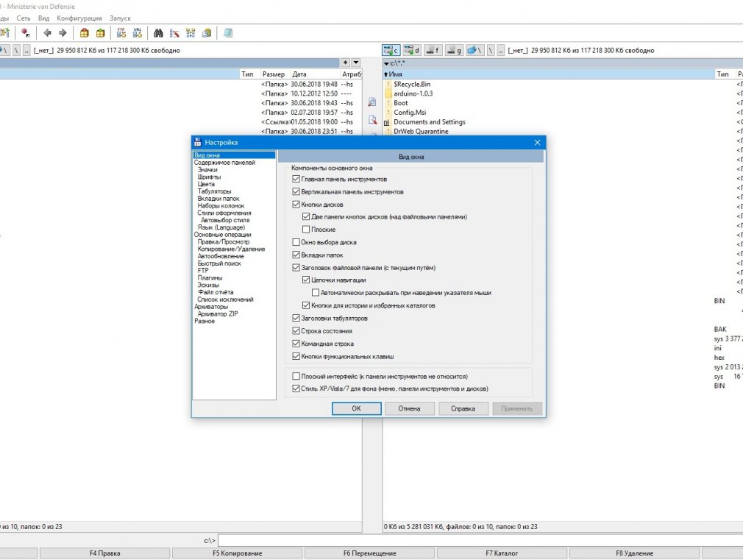Click the parent directory '..' button in left panel
743x560 pixels.
point(26,50)
